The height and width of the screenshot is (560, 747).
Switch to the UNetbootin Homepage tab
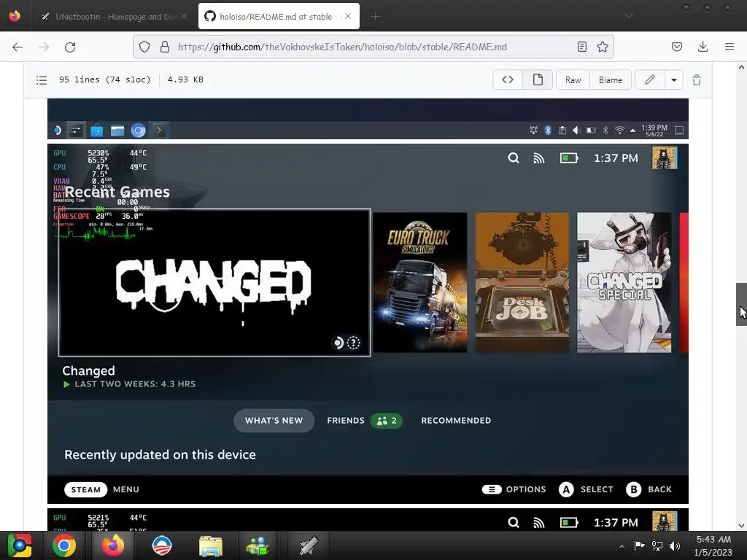[113, 17]
